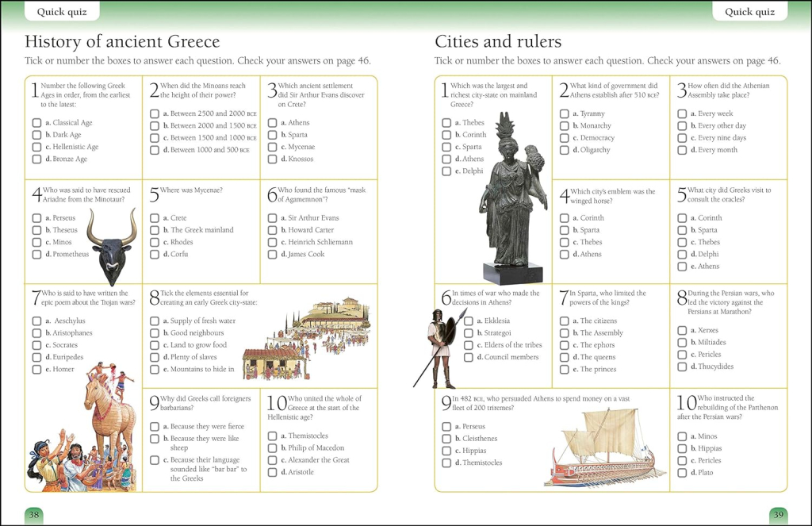Image resolution: width=812 pixels, height=526 pixels.
Task: Select "Between 2500 and 2000 BCE" checkbox
Action: coord(155,113)
